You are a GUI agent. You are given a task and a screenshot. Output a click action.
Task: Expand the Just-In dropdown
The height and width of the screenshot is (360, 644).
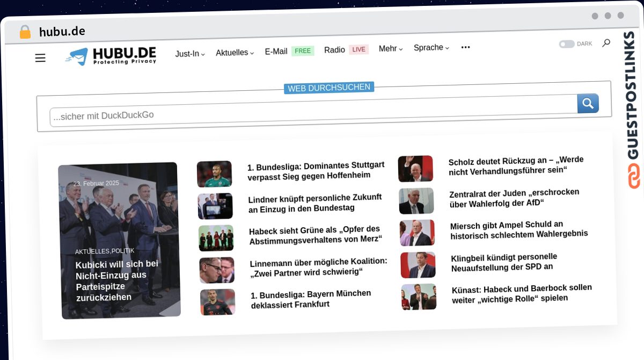(x=190, y=54)
